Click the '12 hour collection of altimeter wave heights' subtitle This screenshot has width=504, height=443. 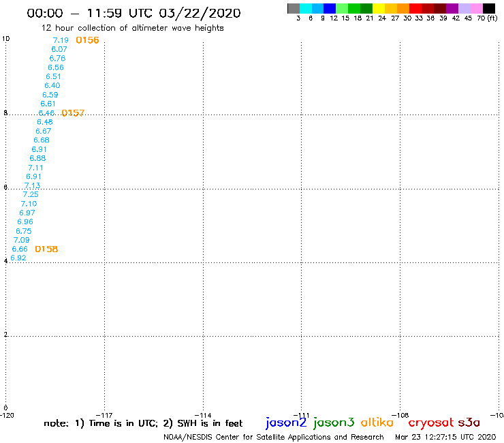(x=132, y=28)
